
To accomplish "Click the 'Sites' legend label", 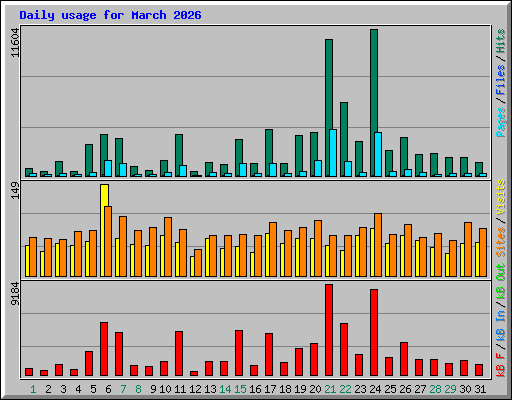I will [501, 241].
